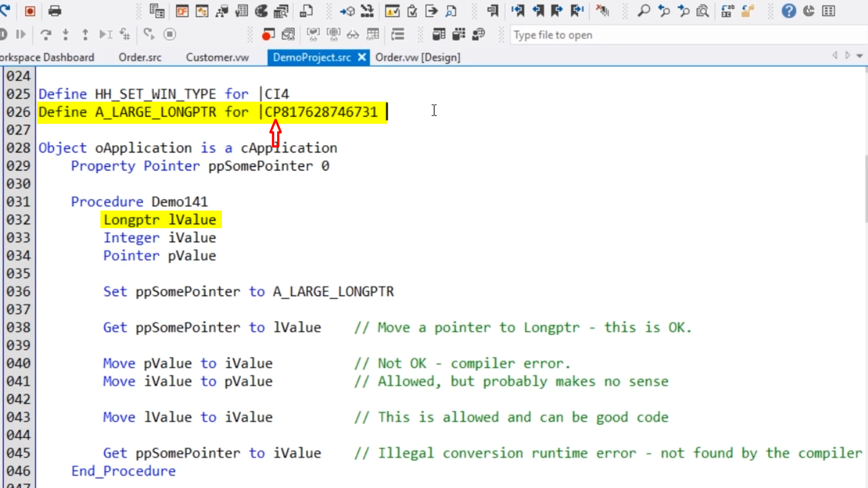Open the Order.vw [Design] tab
The height and width of the screenshot is (488, 868).
pos(417,57)
